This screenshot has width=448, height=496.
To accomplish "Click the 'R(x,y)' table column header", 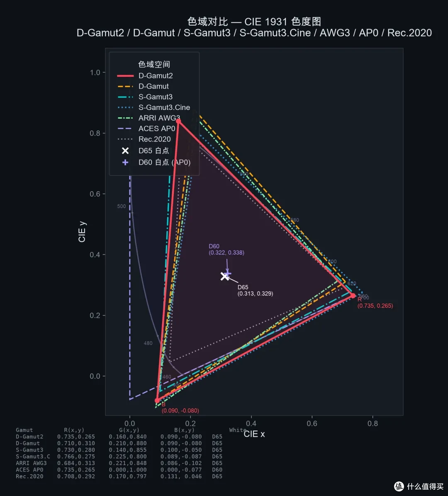I will coord(74,430).
